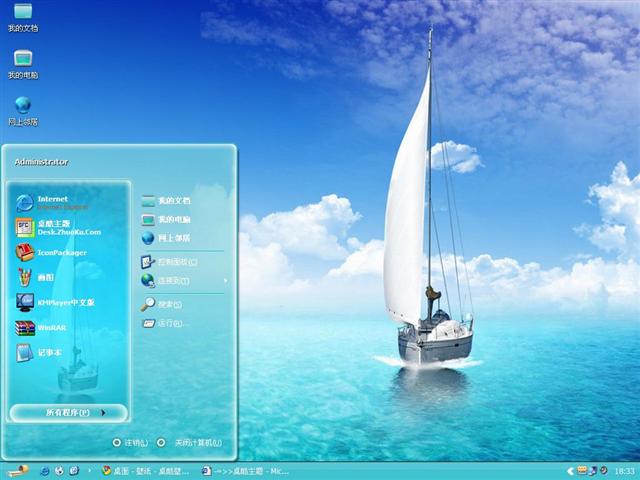This screenshot has width=640, height=480.
Task: Switch to 桌酷主题 - Mic... taskbar window
Action: 245,471
